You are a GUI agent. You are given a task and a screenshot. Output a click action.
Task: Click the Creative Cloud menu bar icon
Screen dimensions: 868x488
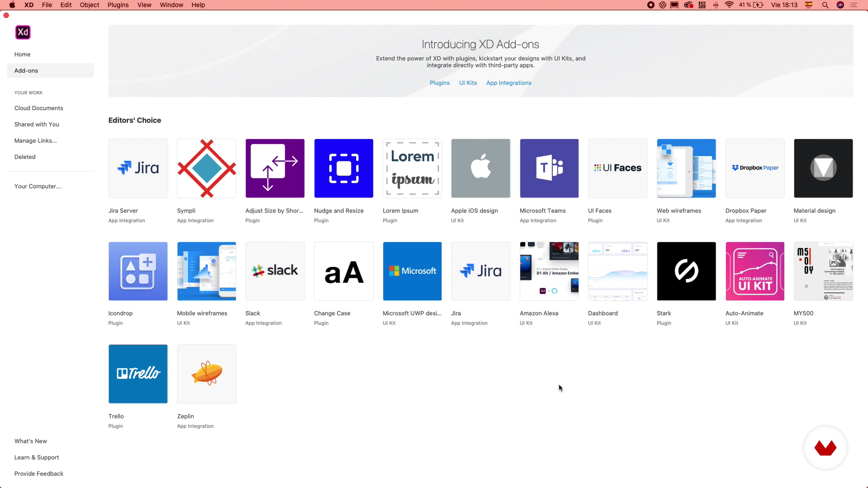688,5
